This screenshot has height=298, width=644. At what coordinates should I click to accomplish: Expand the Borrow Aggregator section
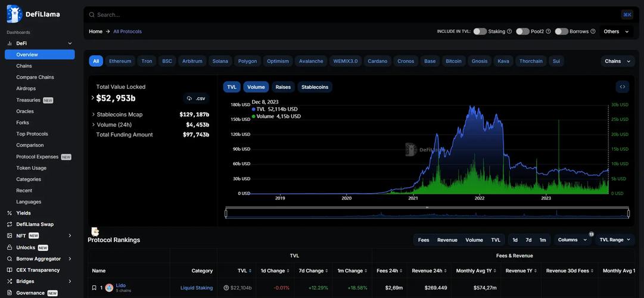click(70, 259)
